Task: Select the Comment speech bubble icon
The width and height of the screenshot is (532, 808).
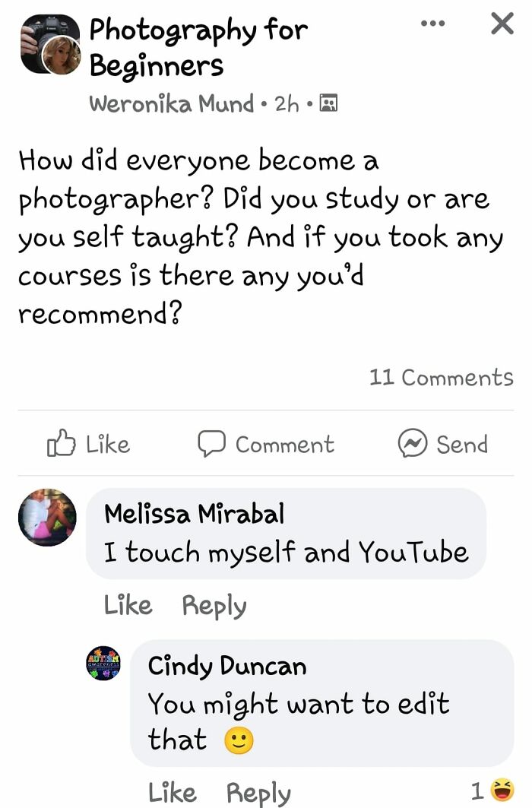Action: point(211,444)
